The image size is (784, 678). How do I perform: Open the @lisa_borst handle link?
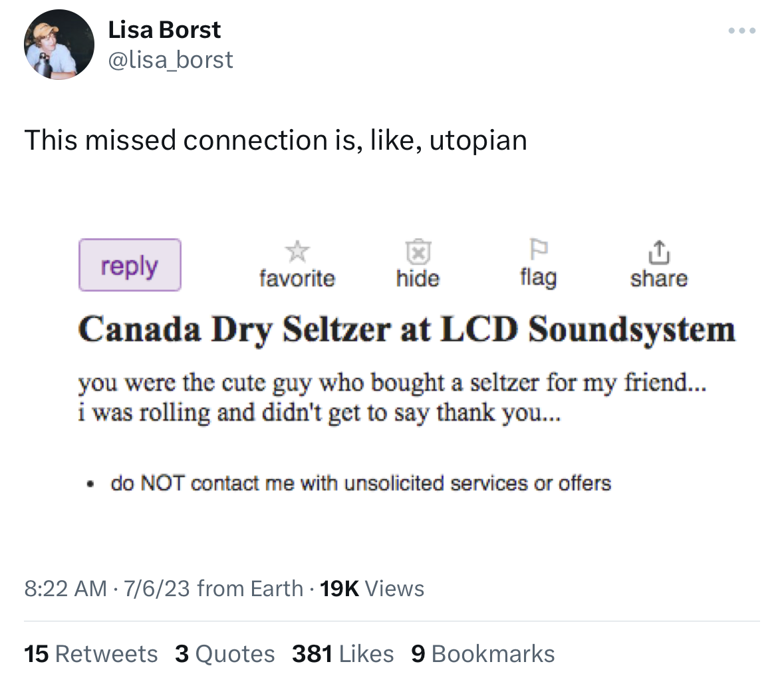tap(170, 60)
